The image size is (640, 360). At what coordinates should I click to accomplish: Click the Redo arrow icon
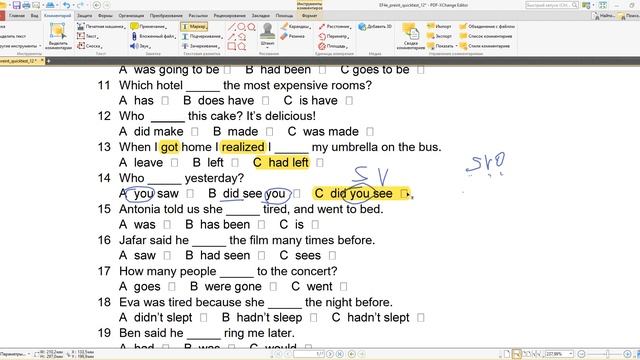(80, 5)
